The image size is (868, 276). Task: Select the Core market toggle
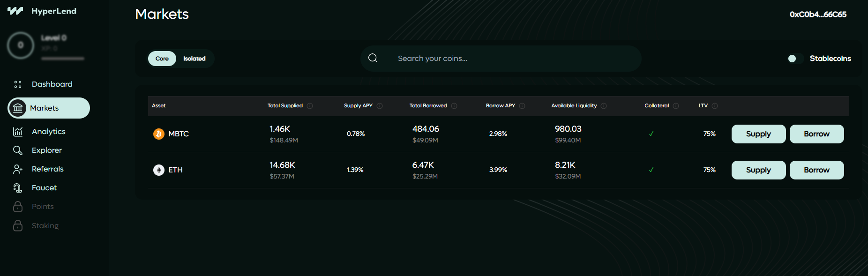point(162,59)
